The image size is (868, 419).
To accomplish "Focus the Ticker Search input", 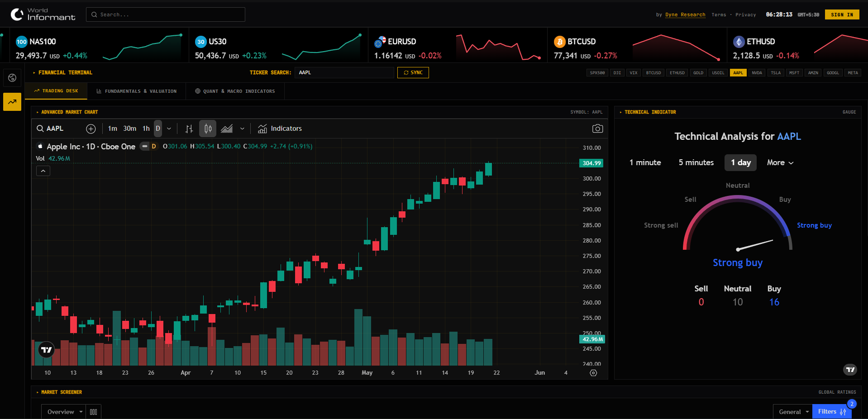I will coord(344,73).
